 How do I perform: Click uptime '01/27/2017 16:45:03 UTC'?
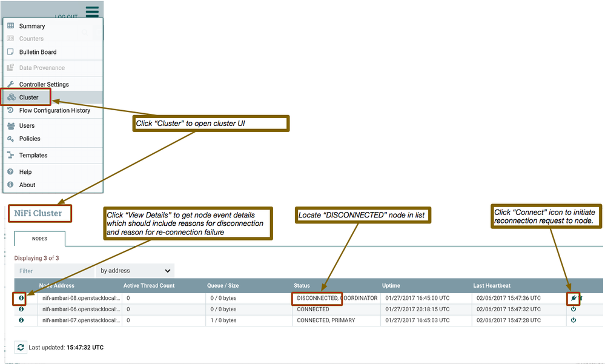pyautogui.click(x=417, y=320)
